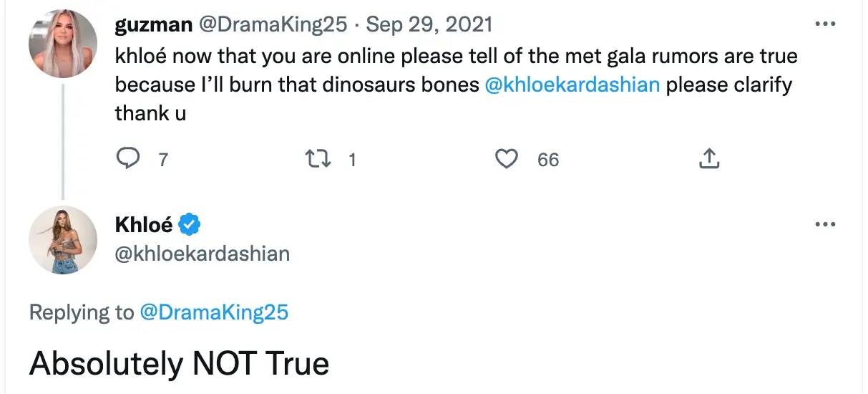The image size is (868, 394).
Task: Open more options menu on guzman's tweet
Action: tap(825, 24)
